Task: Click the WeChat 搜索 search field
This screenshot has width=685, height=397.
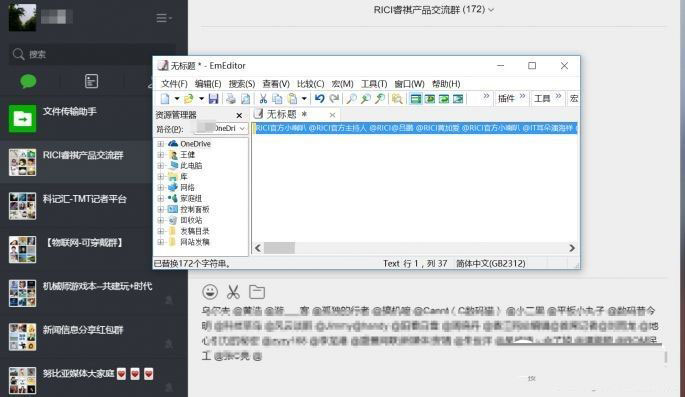Action: tap(92, 54)
